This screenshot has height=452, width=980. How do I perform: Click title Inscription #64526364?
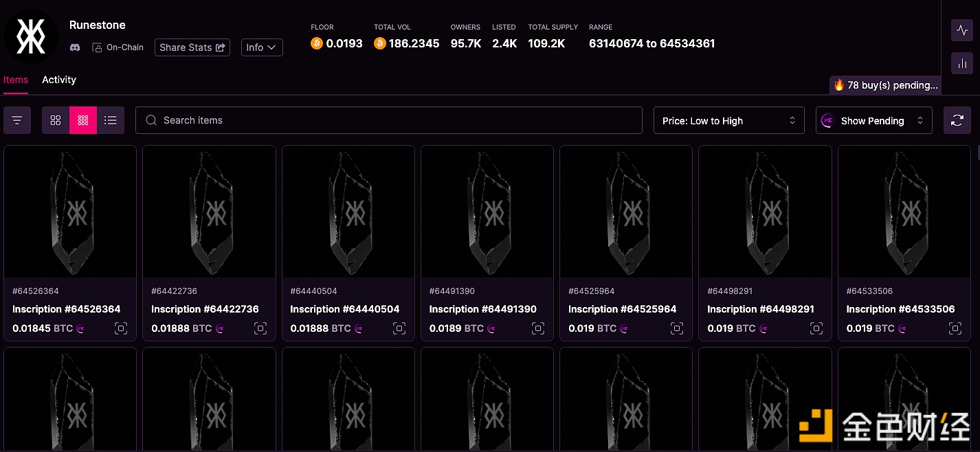click(x=67, y=309)
